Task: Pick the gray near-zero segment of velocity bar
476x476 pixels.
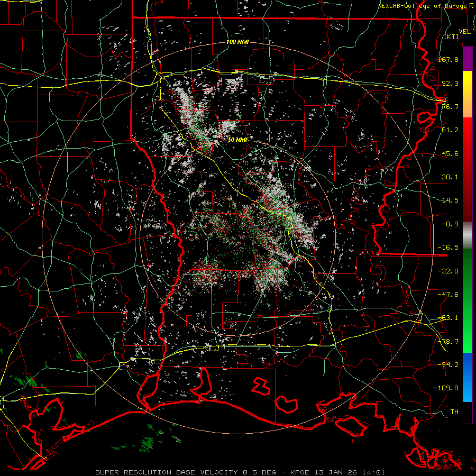Action: 467,235
